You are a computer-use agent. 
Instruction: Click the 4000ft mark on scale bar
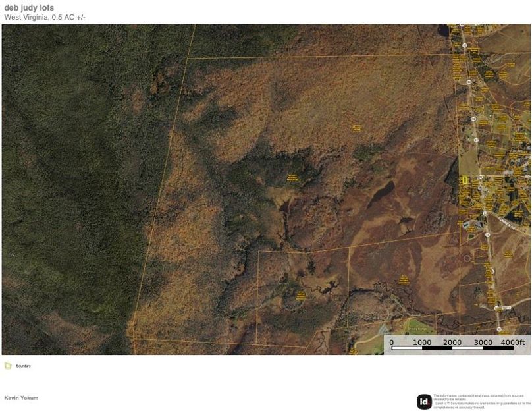512,342
